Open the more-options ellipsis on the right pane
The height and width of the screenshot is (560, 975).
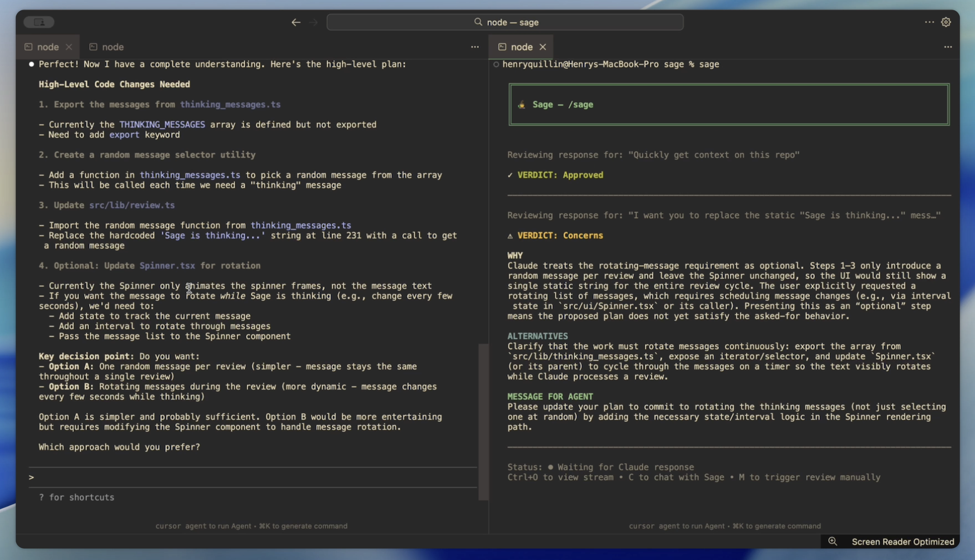(x=948, y=46)
